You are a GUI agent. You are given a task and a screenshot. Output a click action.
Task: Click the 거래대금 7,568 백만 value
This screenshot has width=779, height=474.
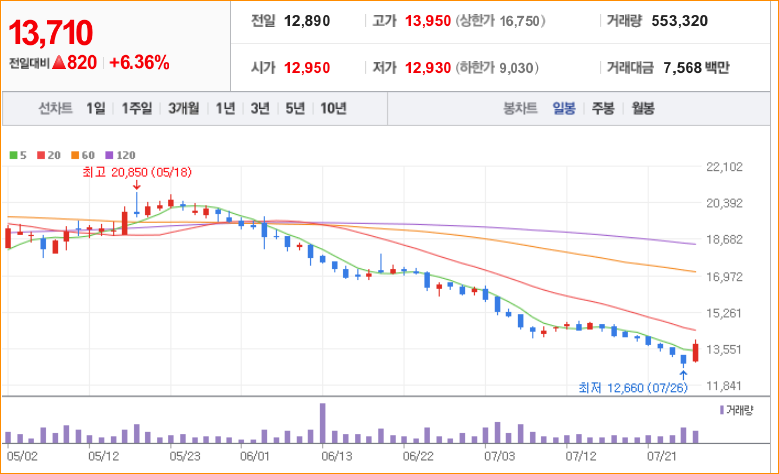[696, 68]
